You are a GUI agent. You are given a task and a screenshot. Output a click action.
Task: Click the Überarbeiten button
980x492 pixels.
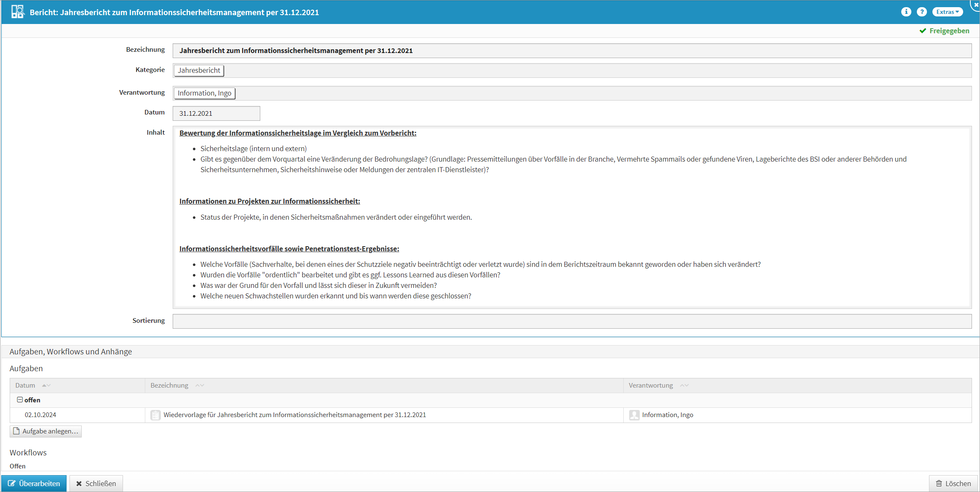34,483
